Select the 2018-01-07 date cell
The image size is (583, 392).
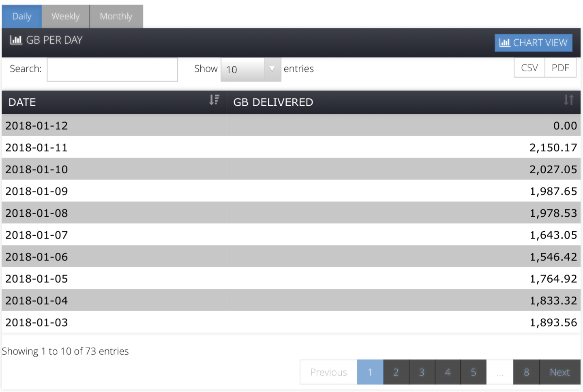(114, 234)
